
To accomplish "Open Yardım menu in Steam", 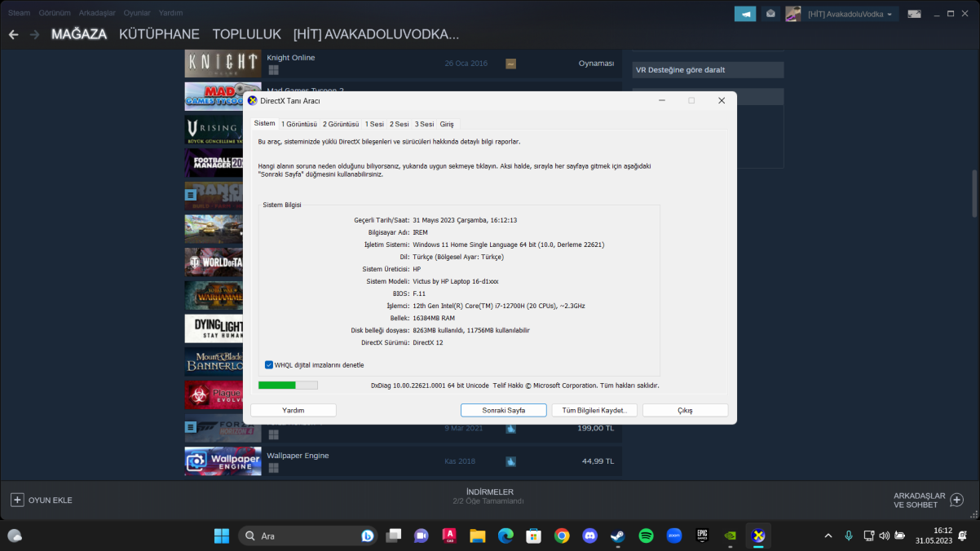I will click(170, 13).
